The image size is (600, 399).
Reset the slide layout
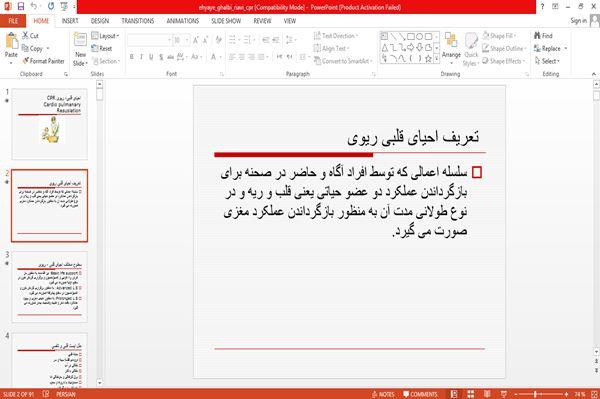[x=102, y=48]
